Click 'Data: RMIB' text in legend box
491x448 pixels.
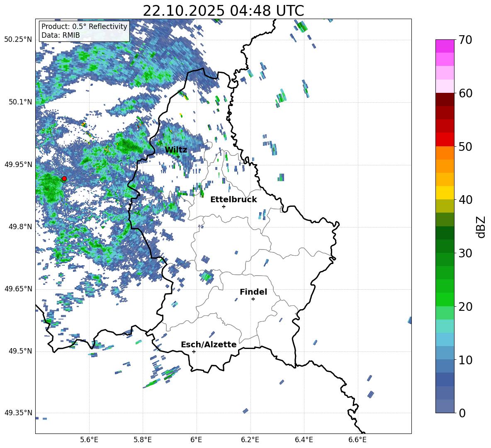(61, 35)
